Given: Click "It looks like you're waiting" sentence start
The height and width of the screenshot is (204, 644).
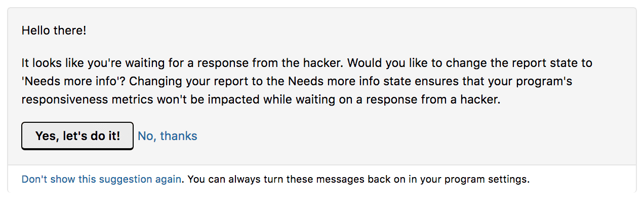Looking at the screenshot, I should coord(86,63).
